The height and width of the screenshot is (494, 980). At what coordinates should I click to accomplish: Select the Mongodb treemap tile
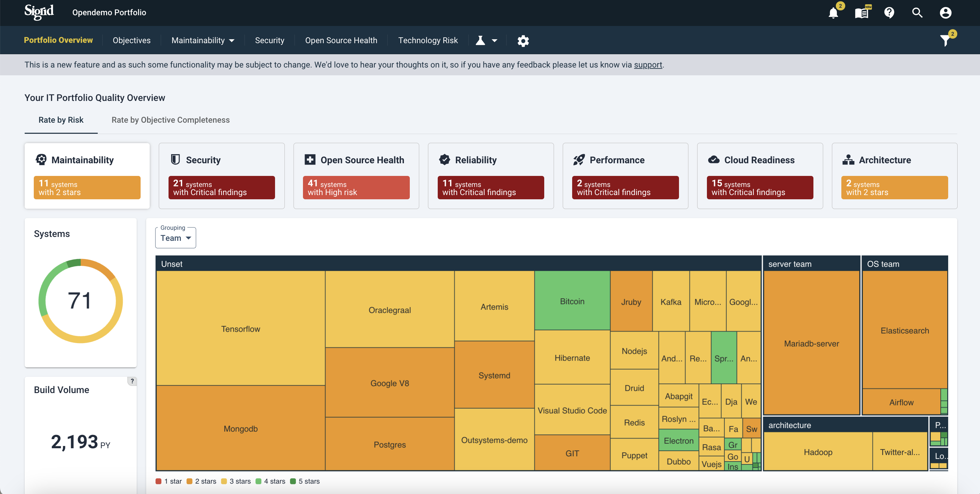(x=240, y=428)
